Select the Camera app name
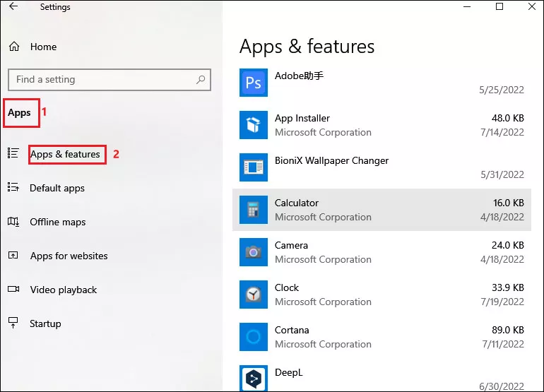Image resolution: width=544 pixels, height=392 pixels. click(291, 245)
